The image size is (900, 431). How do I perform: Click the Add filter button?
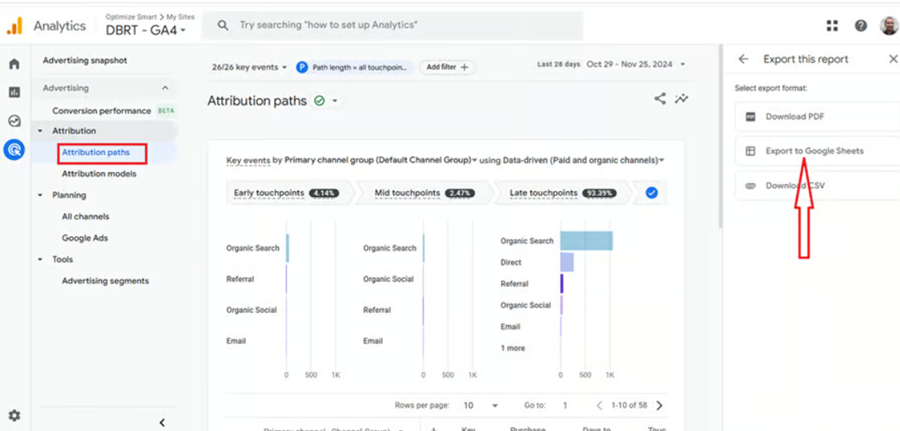[447, 67]
